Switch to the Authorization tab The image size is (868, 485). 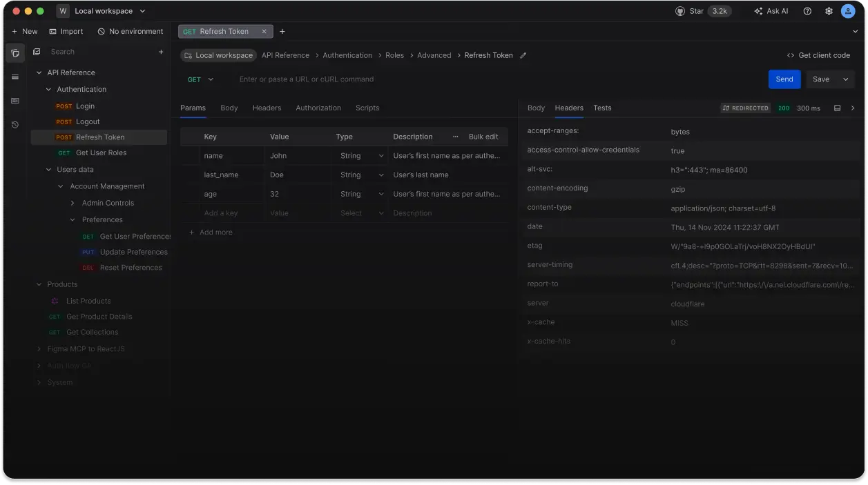tap(318, 108)
